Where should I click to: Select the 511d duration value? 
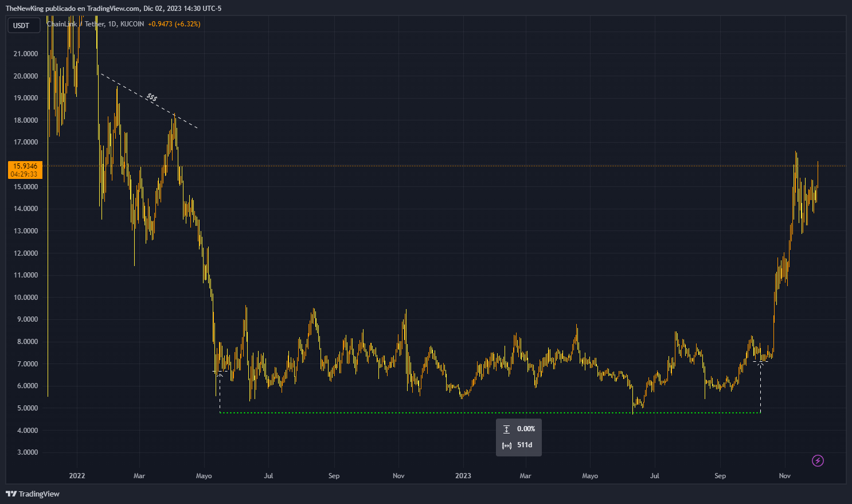(x=525, y=445)
